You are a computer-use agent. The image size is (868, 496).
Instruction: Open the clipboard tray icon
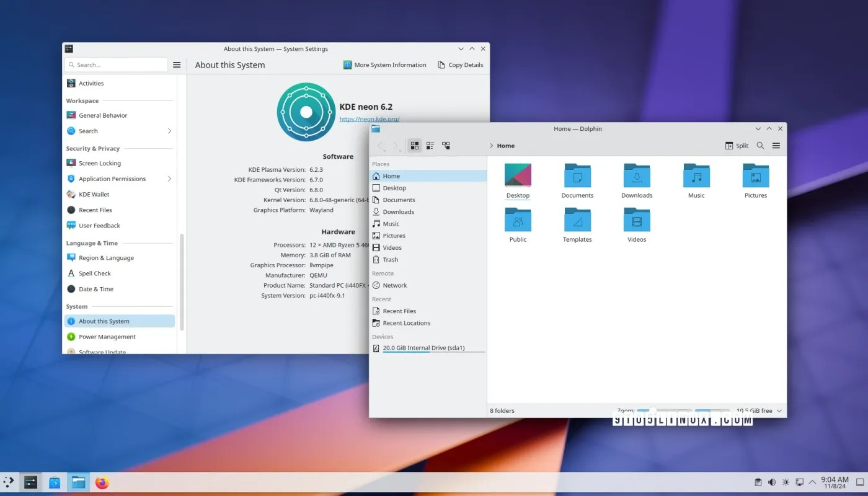(758, 482)
